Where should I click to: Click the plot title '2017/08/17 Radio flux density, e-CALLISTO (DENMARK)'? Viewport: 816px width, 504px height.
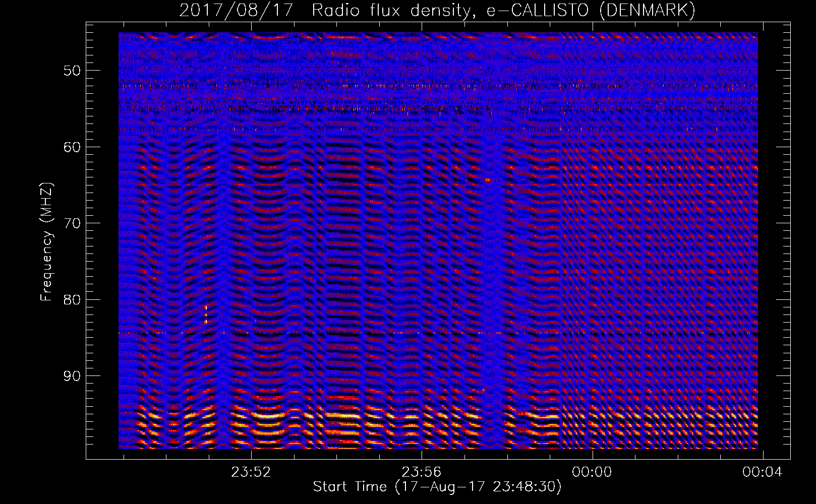437,11
